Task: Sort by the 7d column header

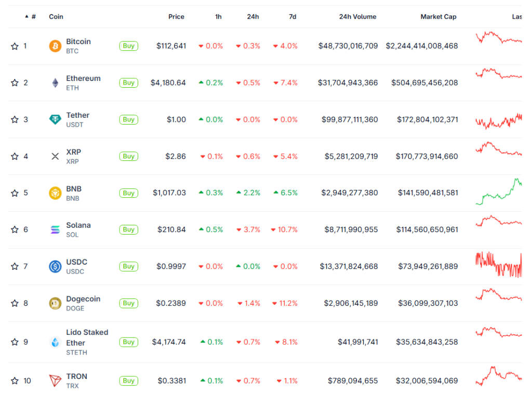Action: click(292, 17)
